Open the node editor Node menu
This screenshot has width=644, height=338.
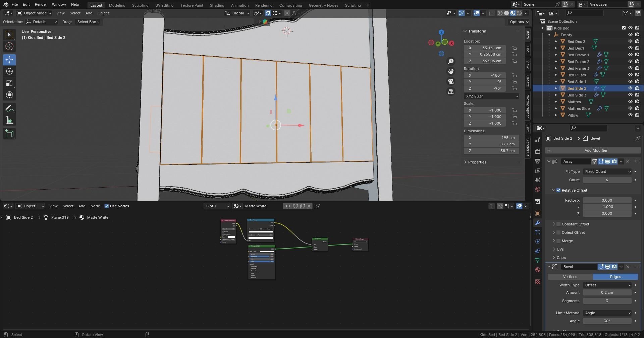95,206
